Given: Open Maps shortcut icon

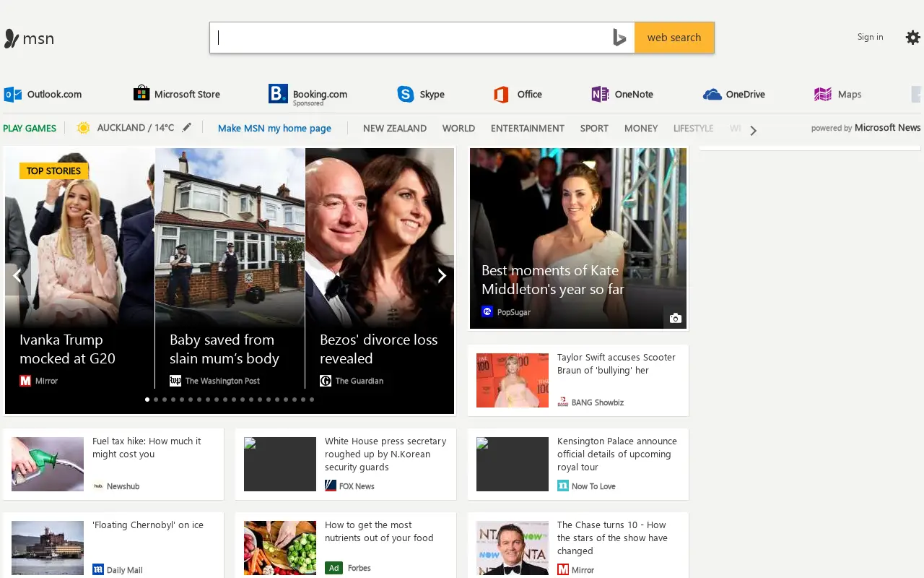Looking at the screenshot, I should (823, 94).
